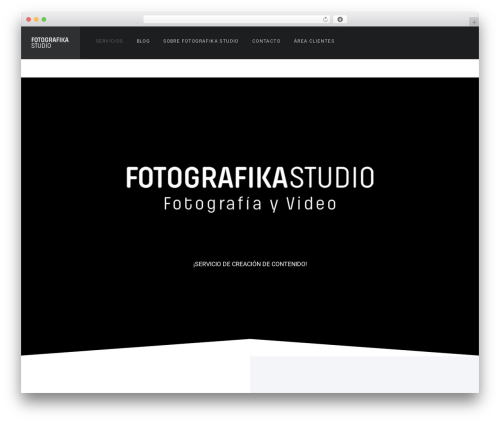Go to the Blog page

[x=143, y=41]
